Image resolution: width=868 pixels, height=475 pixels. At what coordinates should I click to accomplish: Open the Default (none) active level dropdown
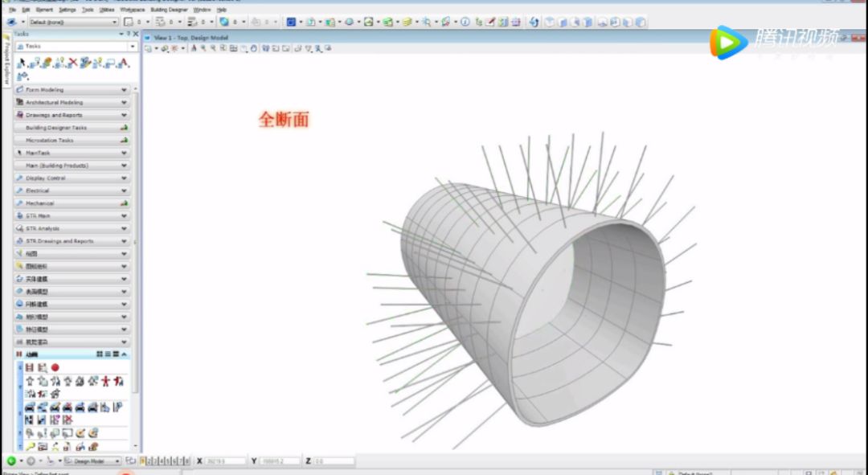click(x=73, y=23)
